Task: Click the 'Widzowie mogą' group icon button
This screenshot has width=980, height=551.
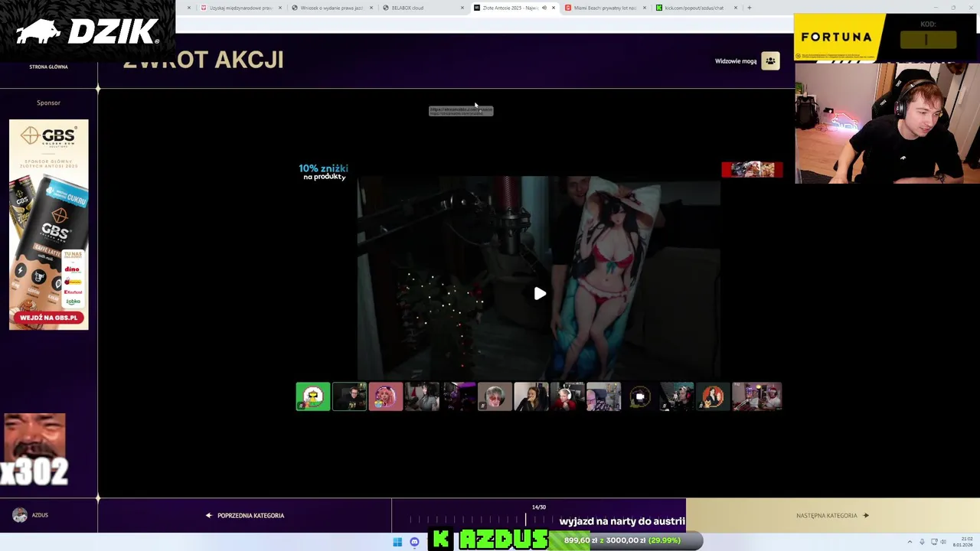Action: pyautogui.click(x=770, y=61)
